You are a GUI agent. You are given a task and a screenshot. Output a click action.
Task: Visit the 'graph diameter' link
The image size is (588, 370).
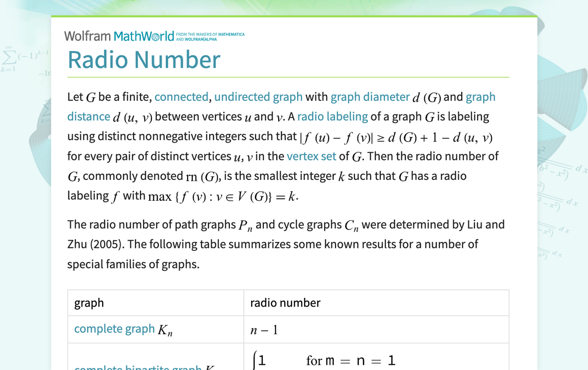pyautogui.click(x=369, y=97)
